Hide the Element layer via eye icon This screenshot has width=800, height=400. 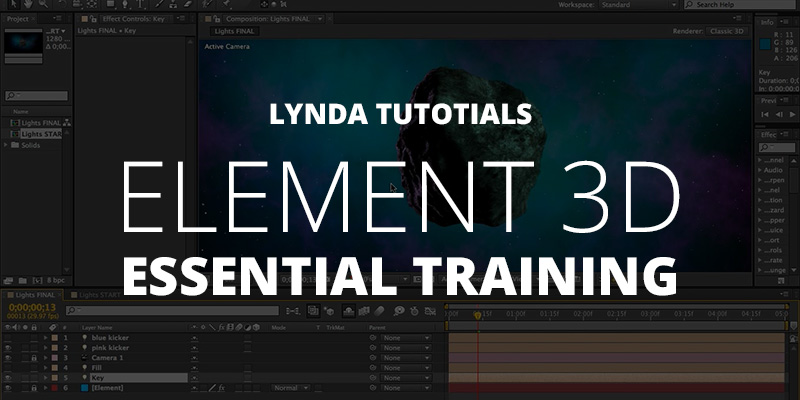click(8, 388)
